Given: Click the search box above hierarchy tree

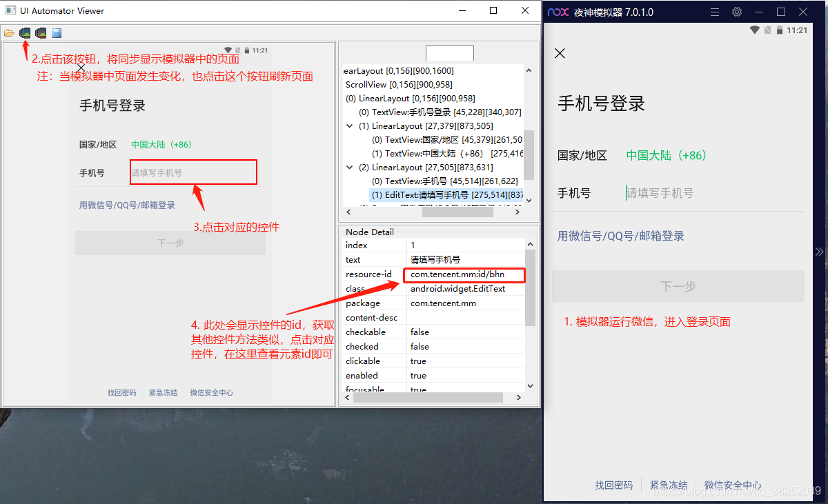Looking at the screenshot, I should (x=450, y=54).
